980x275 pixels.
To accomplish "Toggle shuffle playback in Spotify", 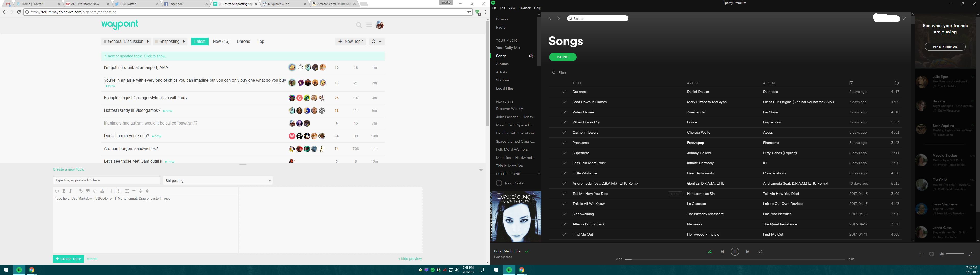I will [709, 252].
